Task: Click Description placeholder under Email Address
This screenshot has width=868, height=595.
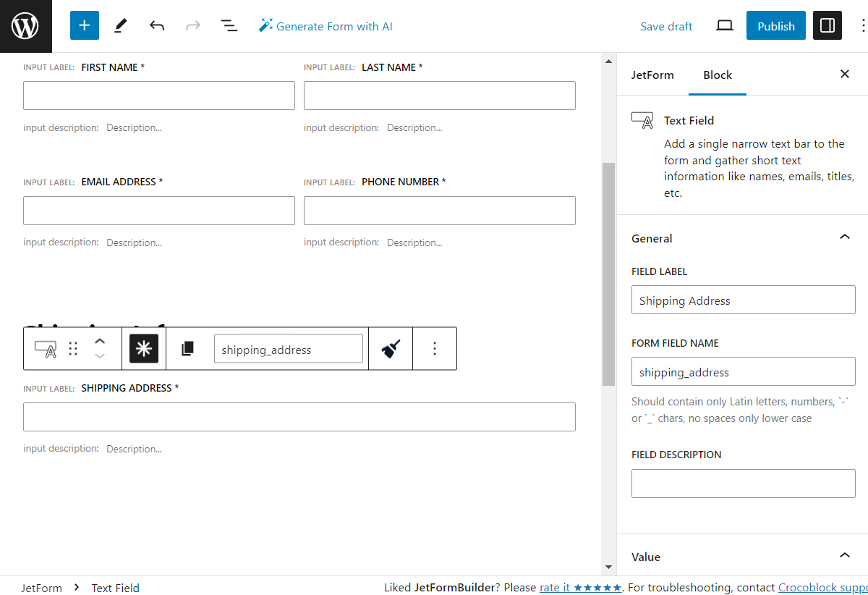Action: tap(134, 243)
